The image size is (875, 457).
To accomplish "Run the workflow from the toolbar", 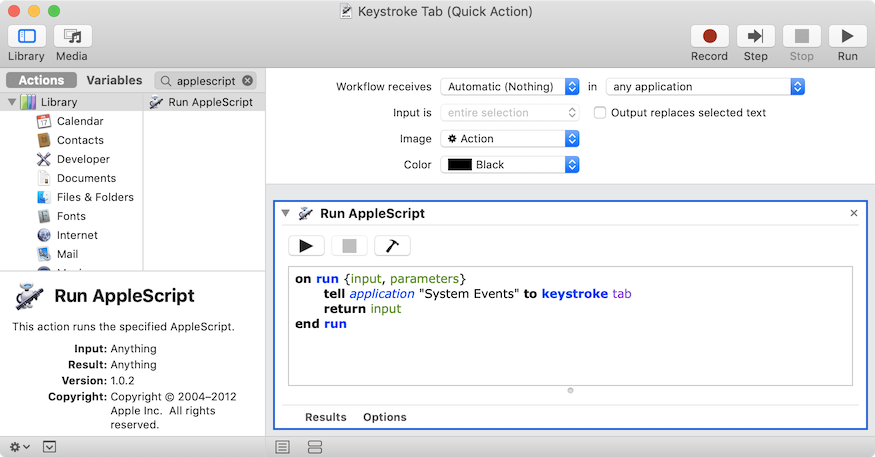I will pos(847,37).
